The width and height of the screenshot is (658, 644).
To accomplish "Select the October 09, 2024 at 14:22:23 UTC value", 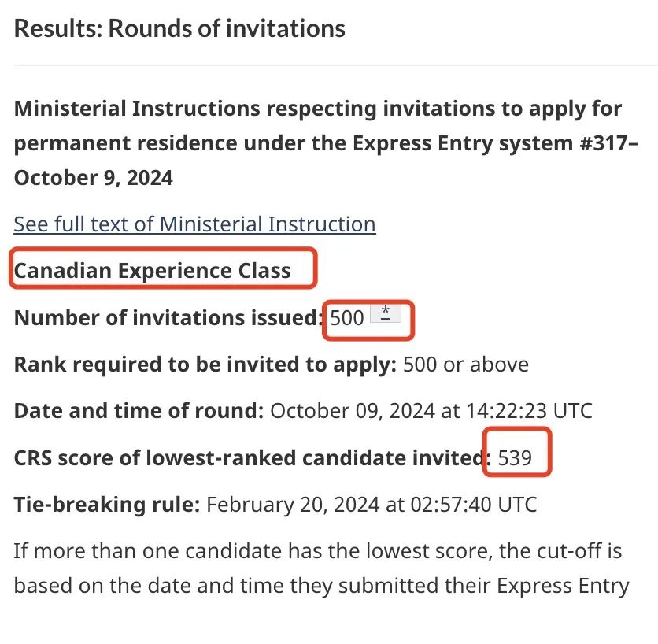I will [x=431, y=411].
